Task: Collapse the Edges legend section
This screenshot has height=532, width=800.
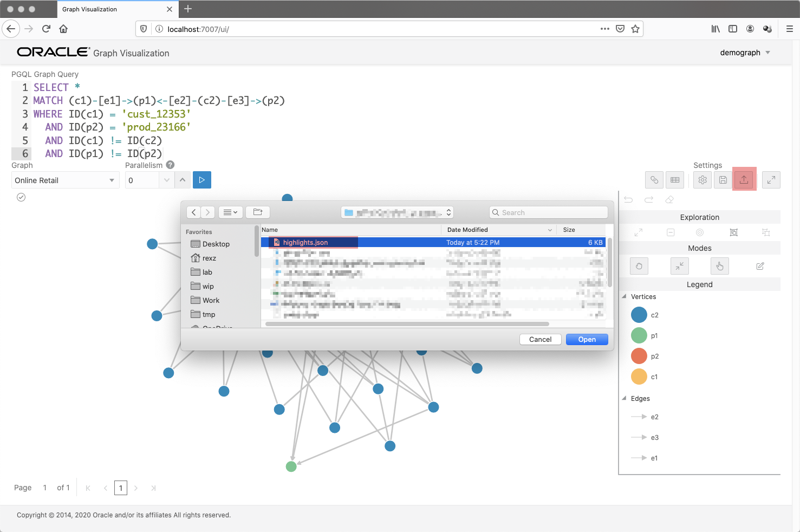Action: click(x=625, y=398)
